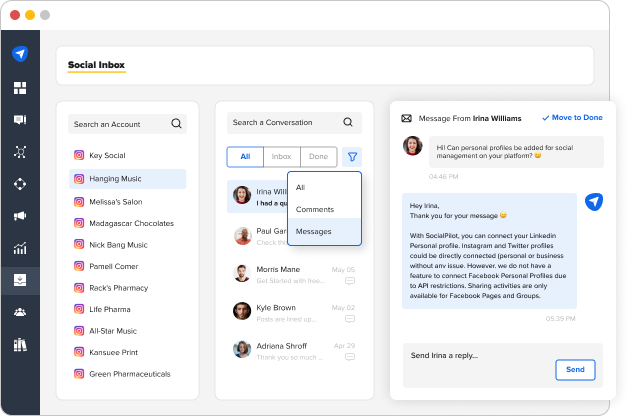Open the dashboard grid icon in the sidebar

click(20, 88)
